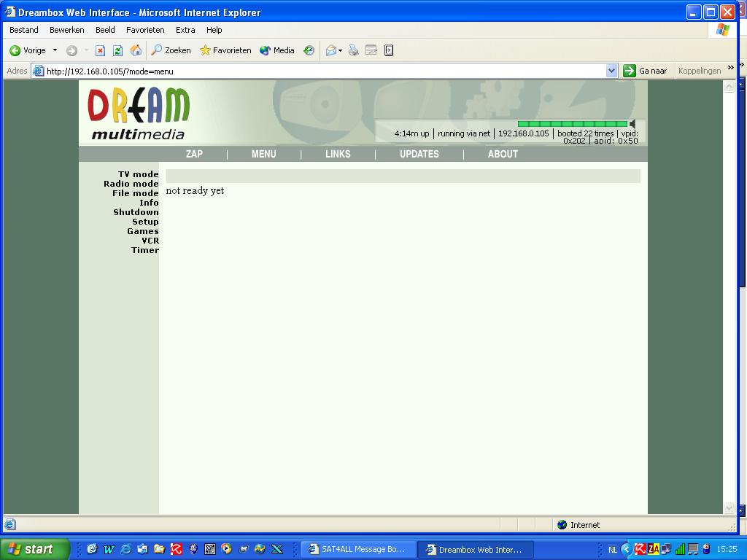Click the NL language indicator
Image resolution: width=747 pixels, height=560 pixels.
[x=613, y=550]
